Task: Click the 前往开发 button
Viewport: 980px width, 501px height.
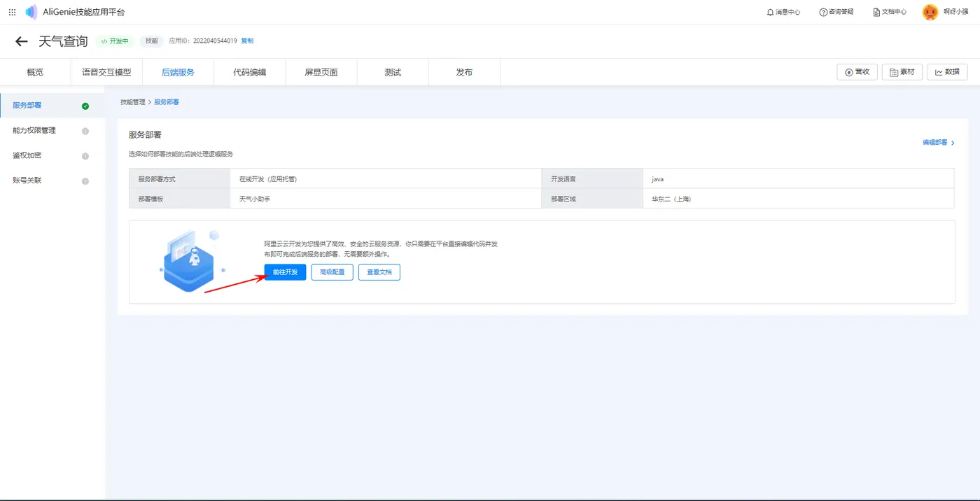Action: (x=285, y=272)
